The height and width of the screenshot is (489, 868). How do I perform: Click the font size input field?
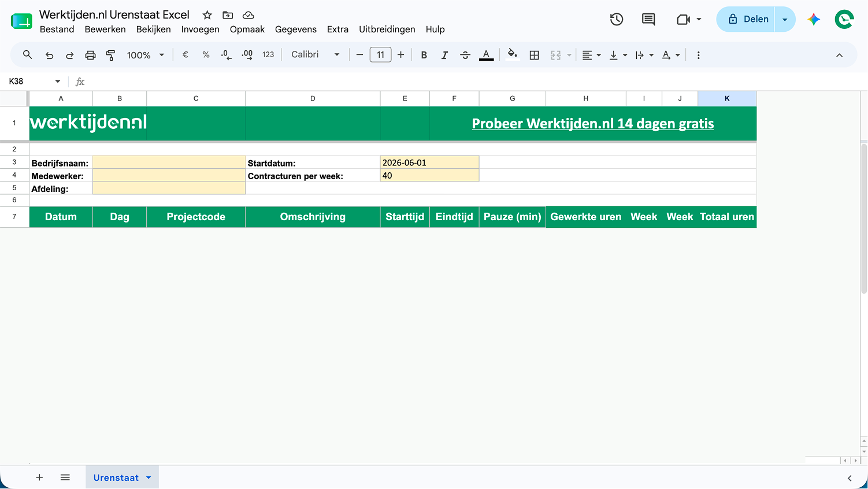coord(380,55)
